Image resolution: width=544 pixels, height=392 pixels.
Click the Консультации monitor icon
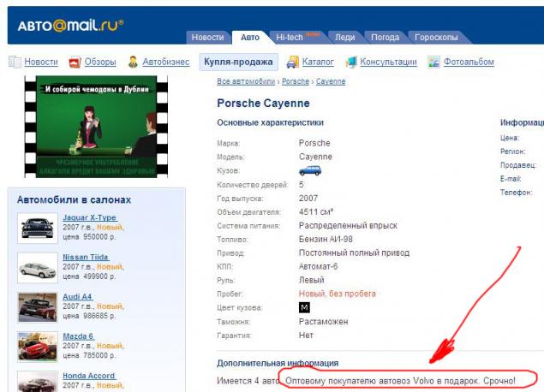[350, 62]
